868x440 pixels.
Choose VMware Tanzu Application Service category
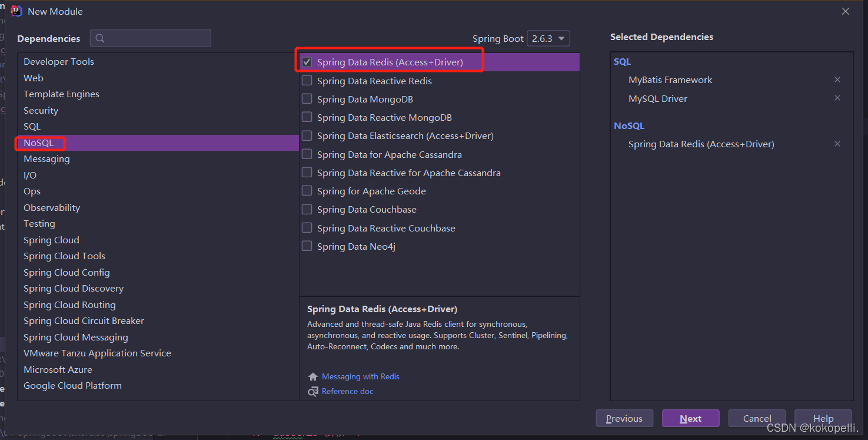[158, 353]
